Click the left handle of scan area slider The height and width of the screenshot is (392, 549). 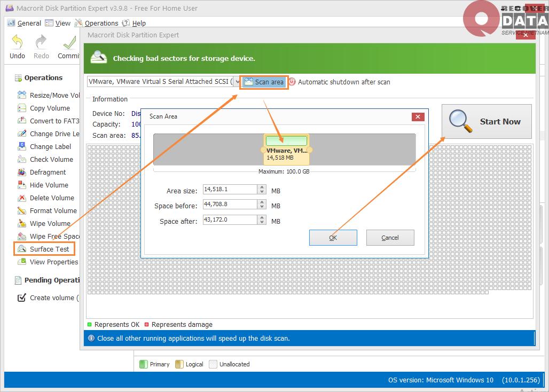[263, 150]
